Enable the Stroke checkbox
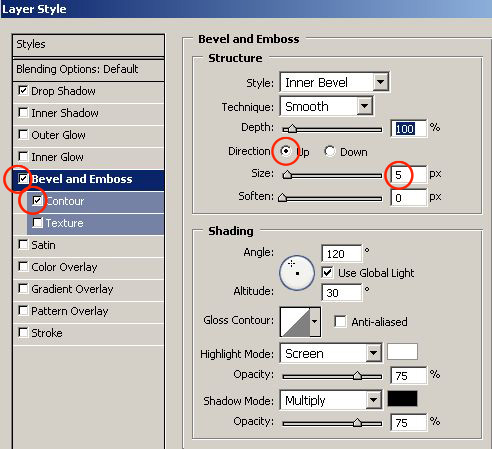492x449 pixels. point(23,333)
